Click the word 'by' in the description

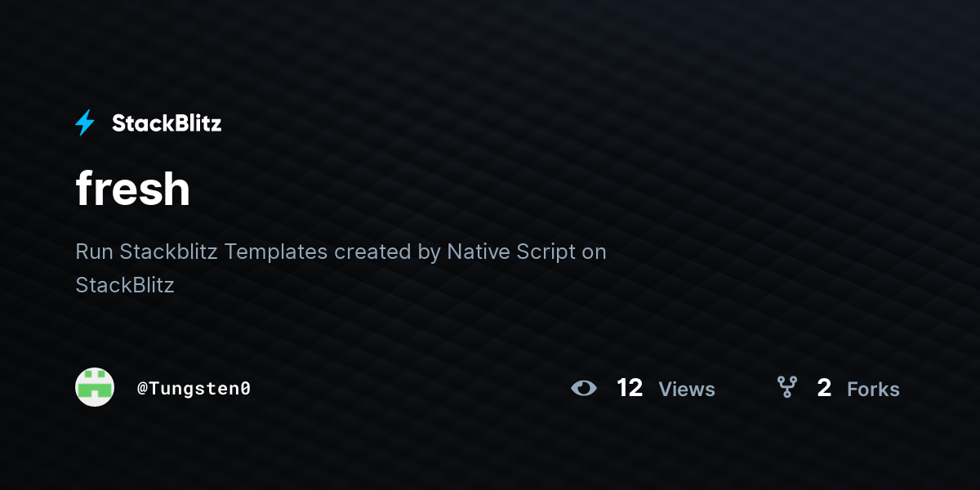pyautogui.click(x=429, y=252)
